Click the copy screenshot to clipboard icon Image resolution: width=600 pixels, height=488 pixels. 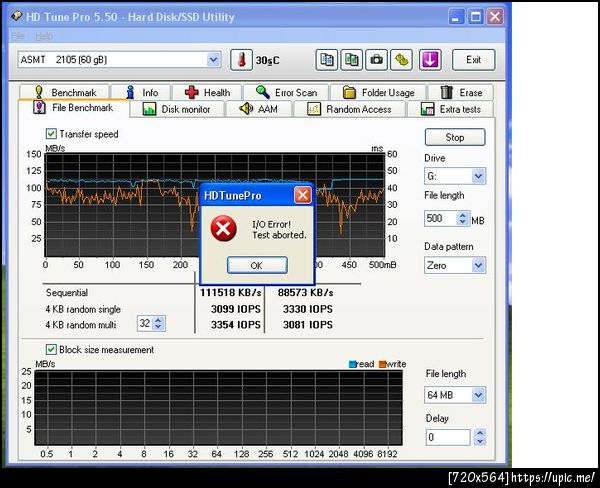(x=351, y=60)
